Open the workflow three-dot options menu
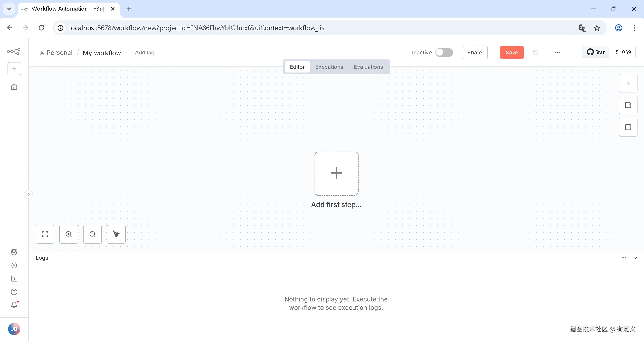This screenshot has width=644, height=341. pos(557,52)
